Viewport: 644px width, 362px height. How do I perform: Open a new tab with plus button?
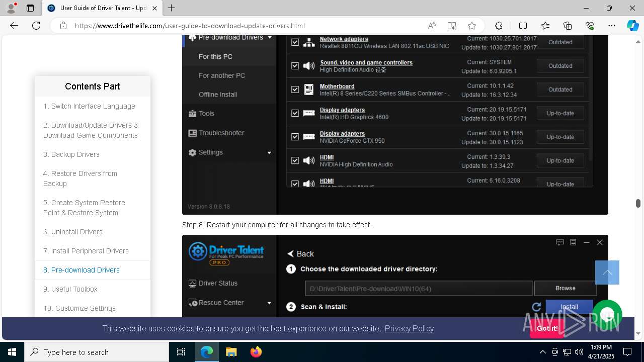172,8
